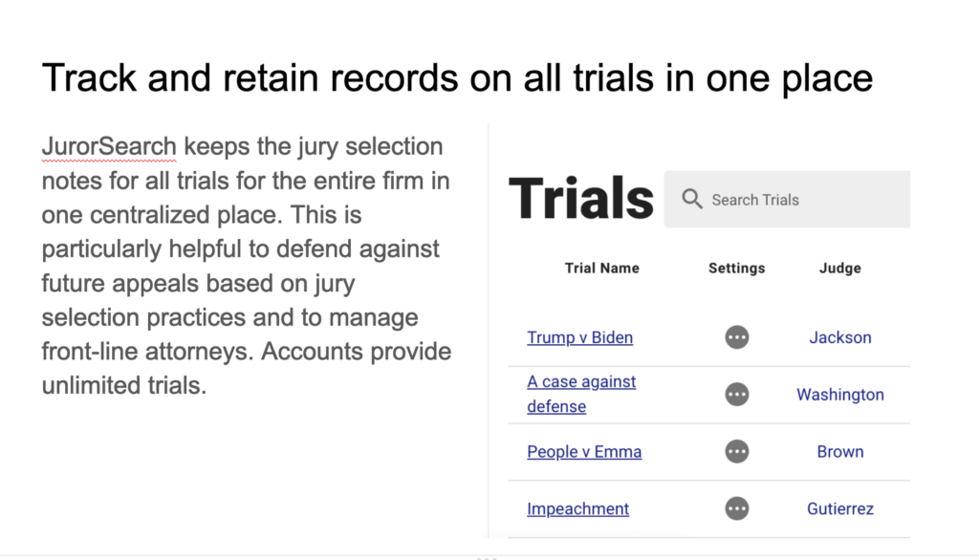Screen dimensions: 979x560
Task: Open the People v Emma trial
Action: tap(584, 452)
